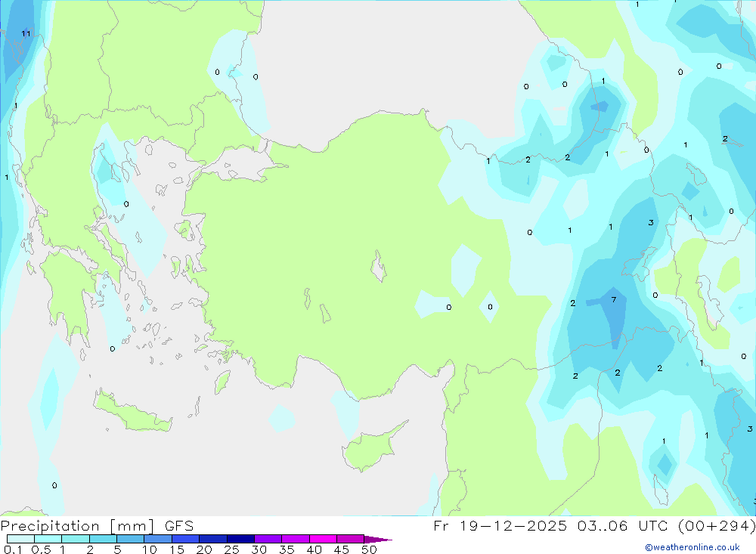Click the 45–50 mm legend swatch
756x554 pixels.
tap(351, 539)
